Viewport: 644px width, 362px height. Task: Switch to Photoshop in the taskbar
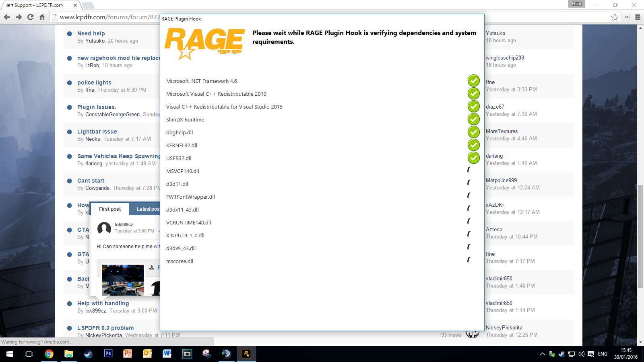(x=108, y=354)
